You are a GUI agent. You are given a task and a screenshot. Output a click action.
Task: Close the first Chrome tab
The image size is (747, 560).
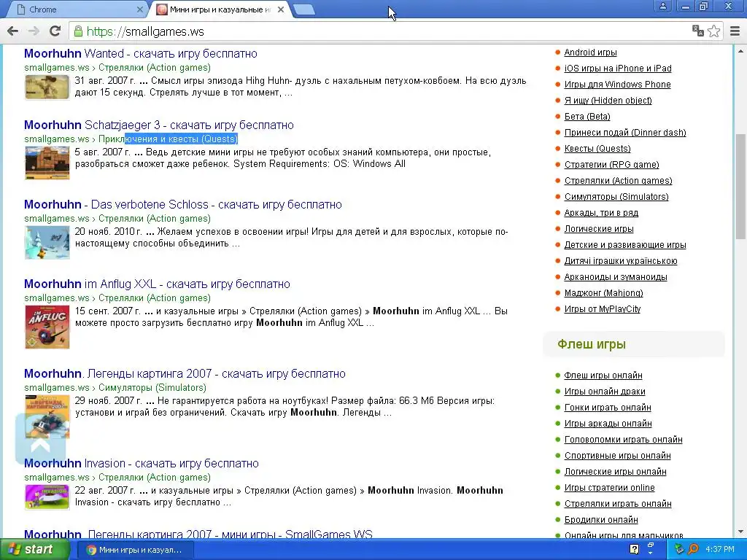click(x=139, y=9)
